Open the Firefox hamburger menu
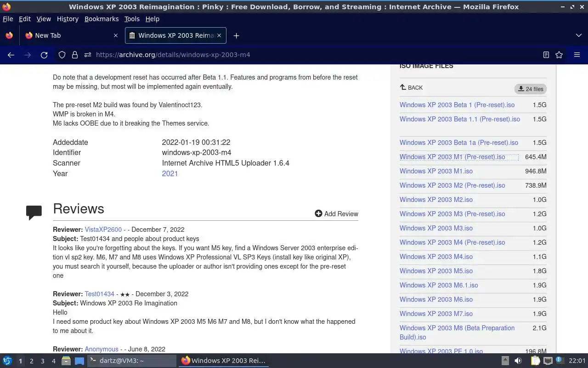 click(x=577, y=55)
